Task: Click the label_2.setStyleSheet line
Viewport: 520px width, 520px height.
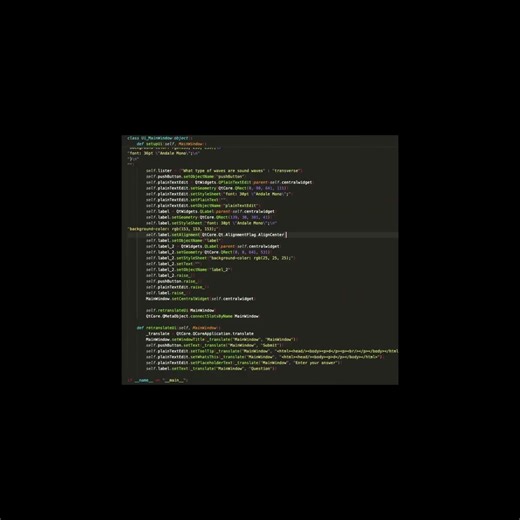Action: 221,258
